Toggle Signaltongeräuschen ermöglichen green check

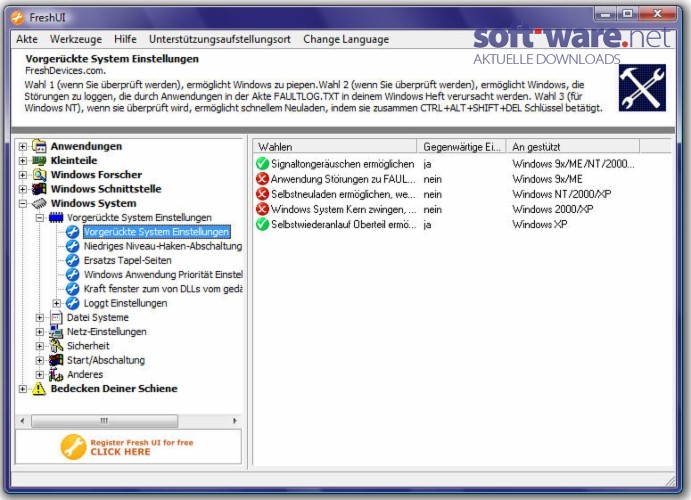coord(262,164)
